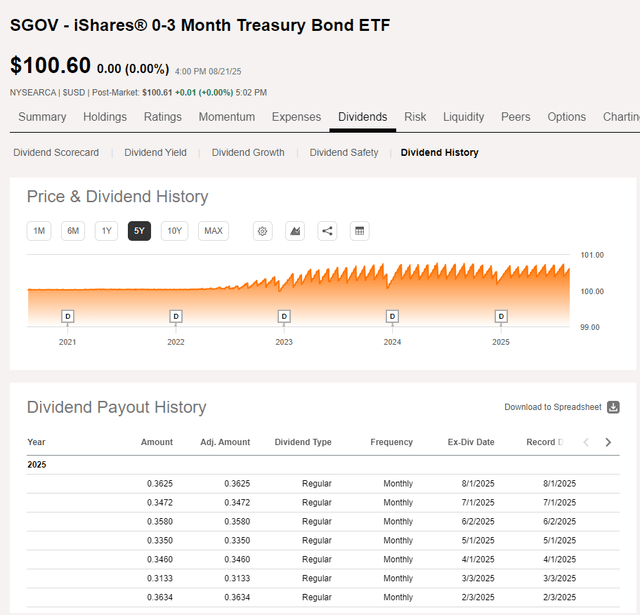This screenshot has height=615, width=640.
Task: Open the Charting tab
Action: coord(621,117)
